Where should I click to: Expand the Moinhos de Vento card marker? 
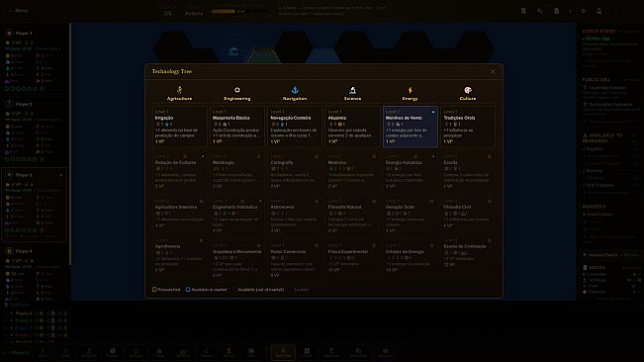click(x=433, y=112)
